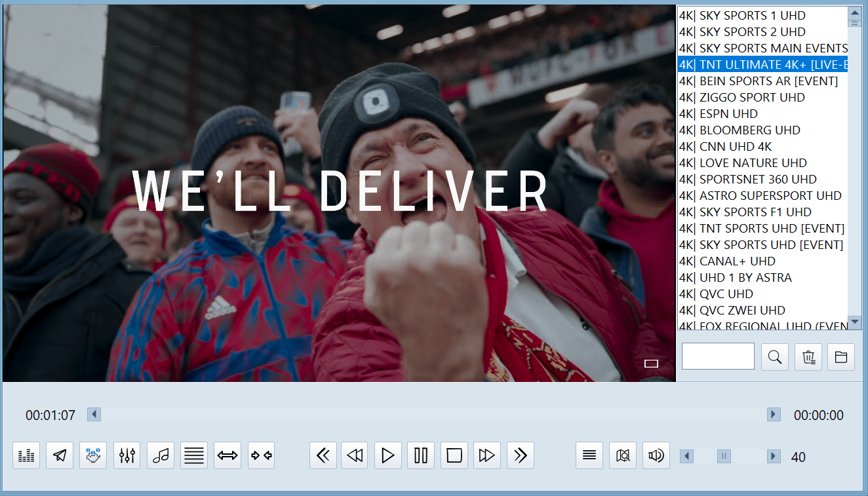Click the volume slider handle
Viewport: 868px width, 496px height.
[x=724, y=456]
